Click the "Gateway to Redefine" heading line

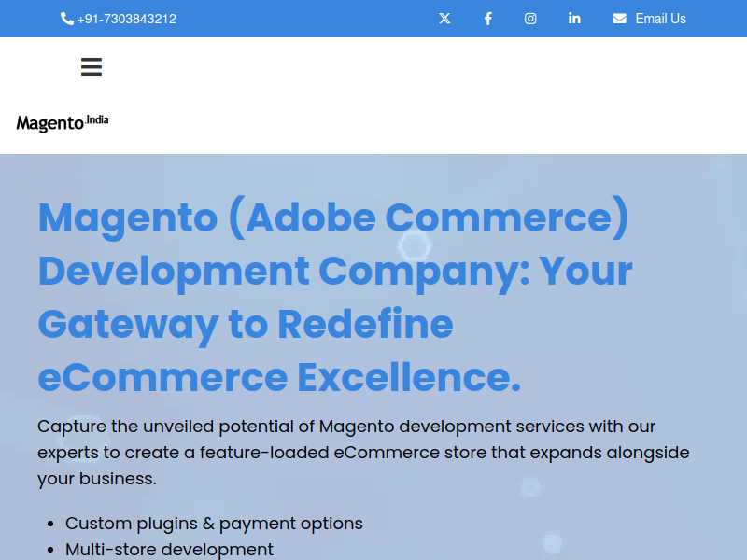(x=246, y=325)
